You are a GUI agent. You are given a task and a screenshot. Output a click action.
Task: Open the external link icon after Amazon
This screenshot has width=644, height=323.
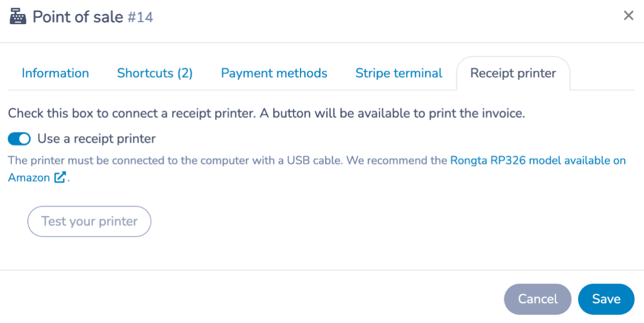60,178
